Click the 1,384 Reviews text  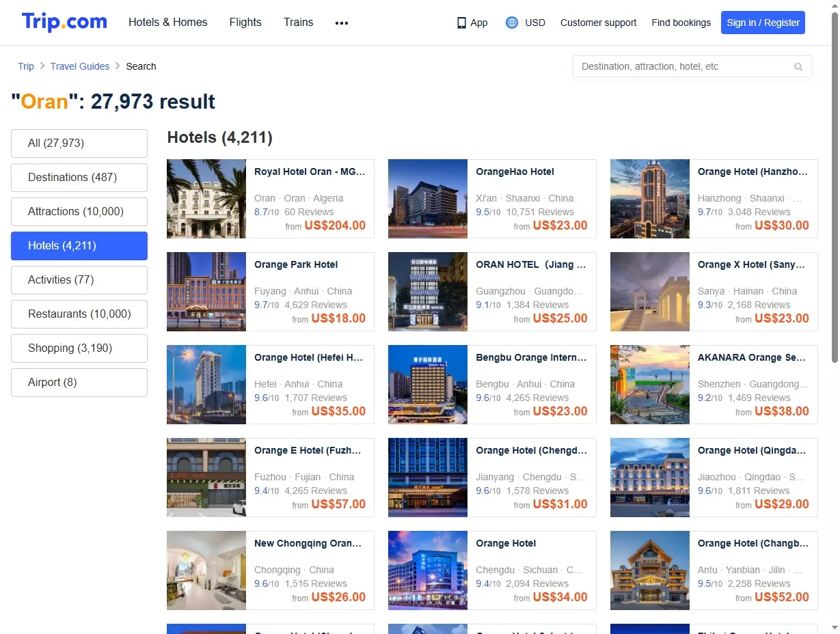(537, 305)
